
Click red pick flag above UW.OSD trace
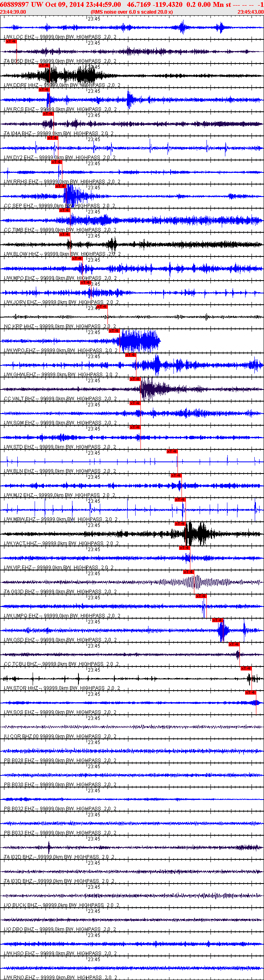(218, 620)
